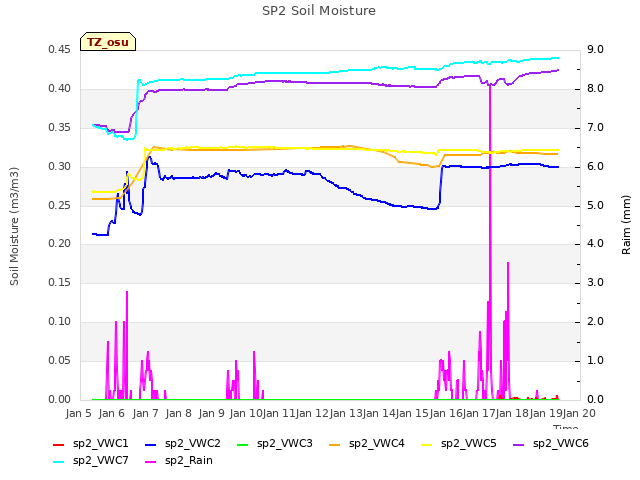
Task: Toggle sp2_VWC3 legend entry
Action: [275, 444]
